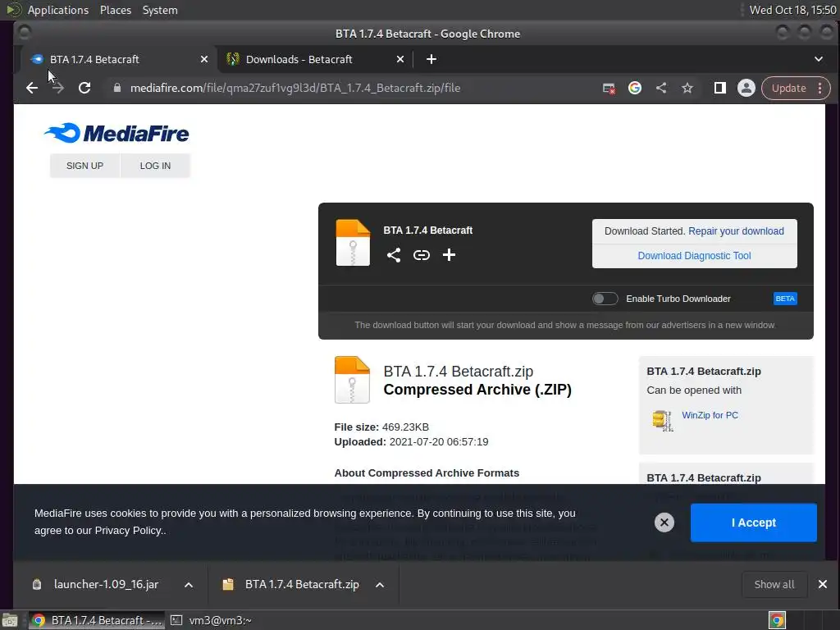
Task: Click the browser forward arrow
Action: tap(58, 88)
